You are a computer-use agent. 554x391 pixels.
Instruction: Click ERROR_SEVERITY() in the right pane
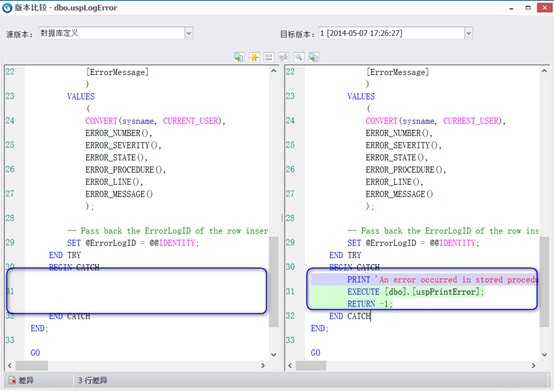click(403, 146)
